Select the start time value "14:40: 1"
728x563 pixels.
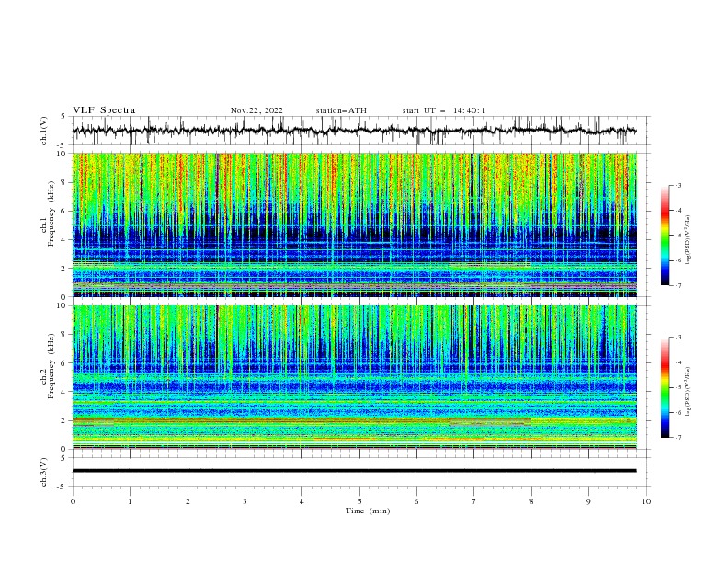coord(469,110)
